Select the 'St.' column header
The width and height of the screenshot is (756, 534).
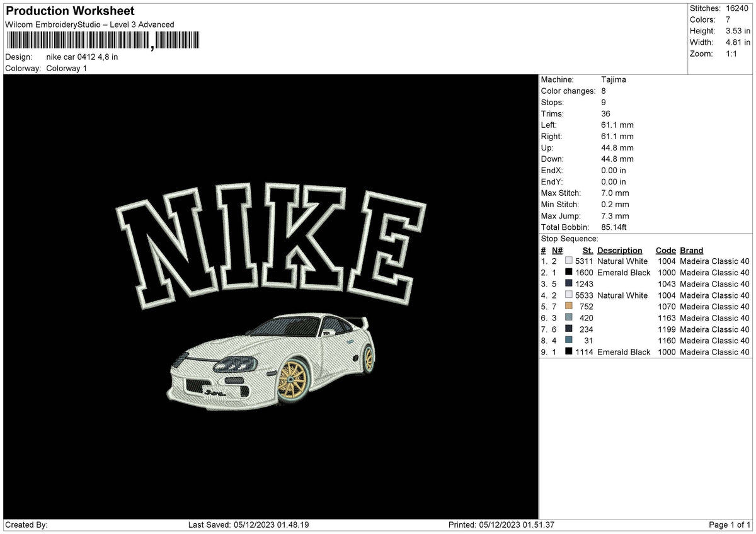588,250
